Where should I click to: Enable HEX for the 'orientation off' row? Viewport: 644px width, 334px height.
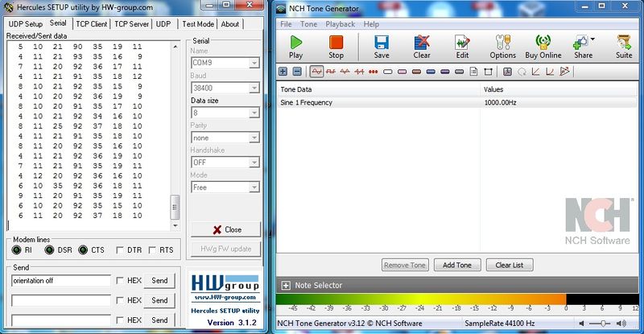[120, 281]
